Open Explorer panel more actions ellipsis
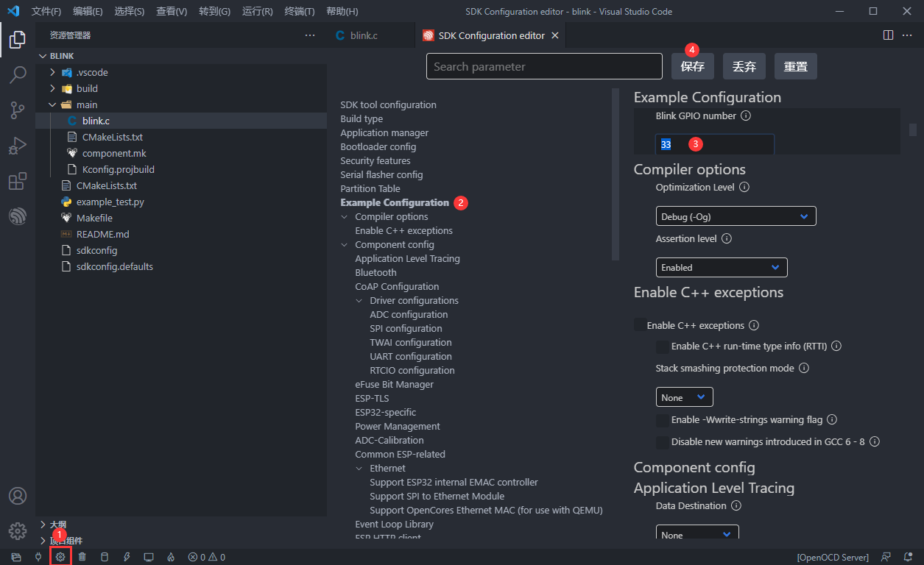The image size is (924, 565). [310, 35]
